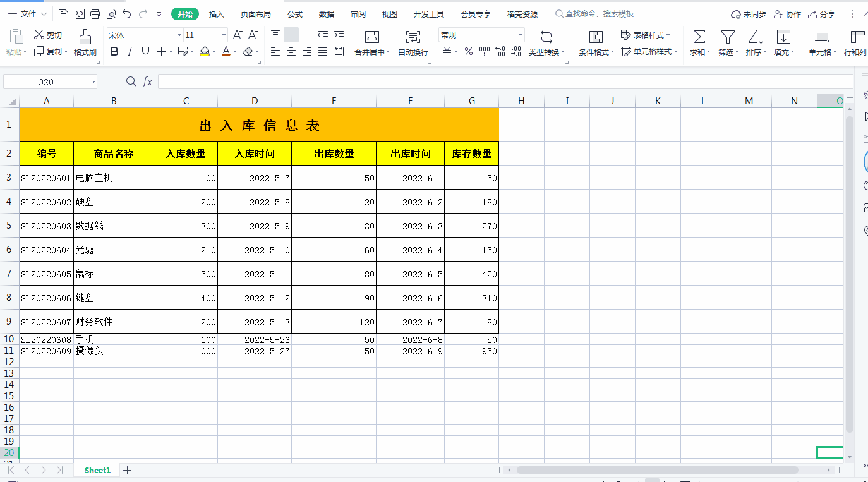This screenshot has height=482, width=868.
Task: Switch to the 插入 (Insert) tab
Action: coord(217,14)
